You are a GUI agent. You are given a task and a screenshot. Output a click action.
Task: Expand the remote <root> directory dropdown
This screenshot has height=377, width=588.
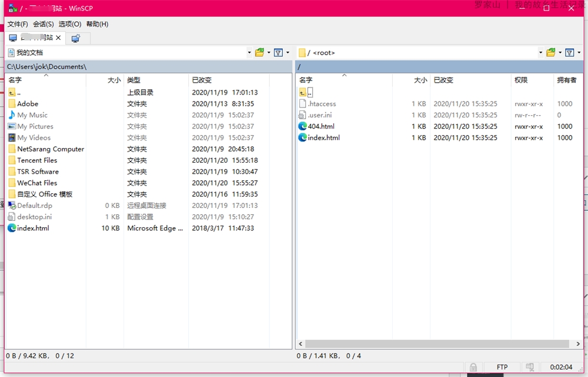coord(540,53)
